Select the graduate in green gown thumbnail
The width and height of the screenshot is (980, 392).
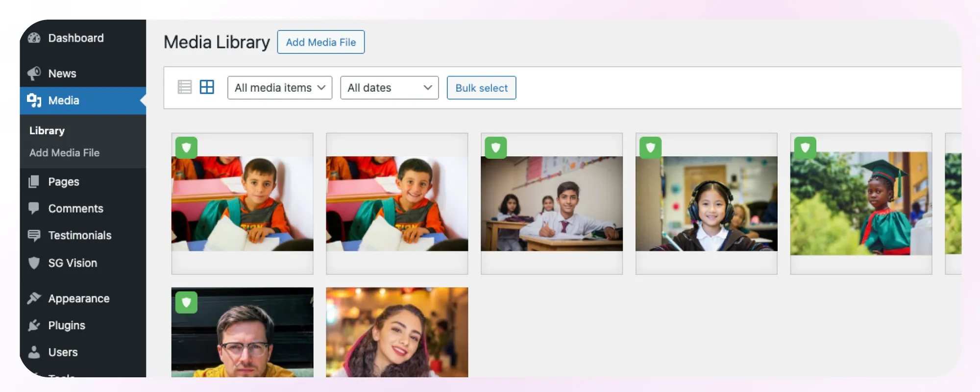pyautogui.click(x=861, y=204)
